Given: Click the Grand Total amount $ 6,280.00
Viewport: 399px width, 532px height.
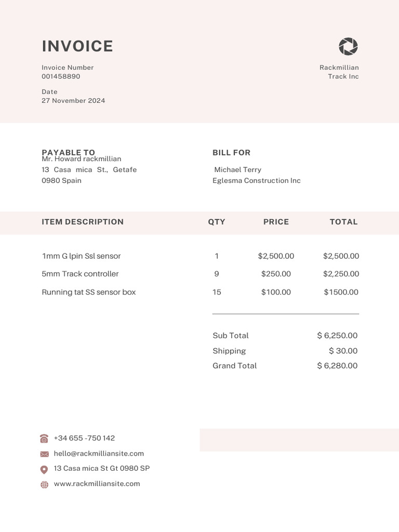Looking at the screenshot, I should 337,366.
